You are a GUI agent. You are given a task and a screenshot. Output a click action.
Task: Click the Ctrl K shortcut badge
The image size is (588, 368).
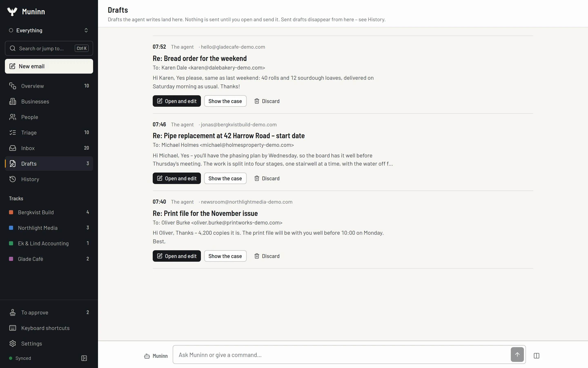click(x=82, y=48)
